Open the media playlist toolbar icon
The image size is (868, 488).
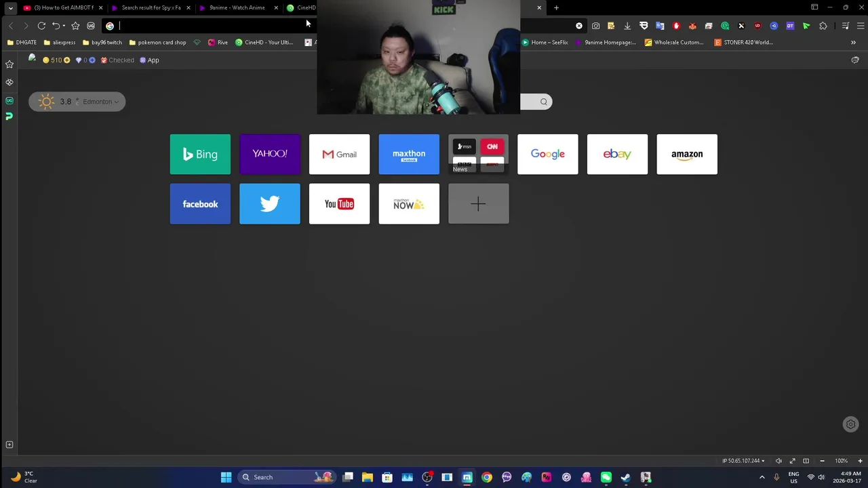point(846,26)
